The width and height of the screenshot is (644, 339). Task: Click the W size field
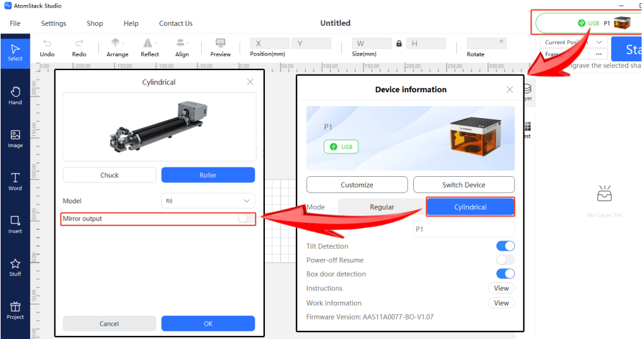372,44
